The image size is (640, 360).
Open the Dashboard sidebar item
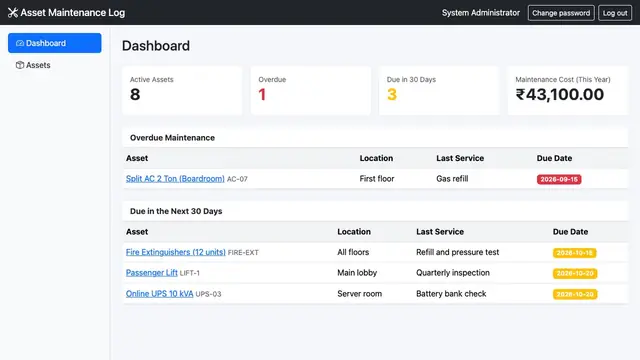coord(55,43)
